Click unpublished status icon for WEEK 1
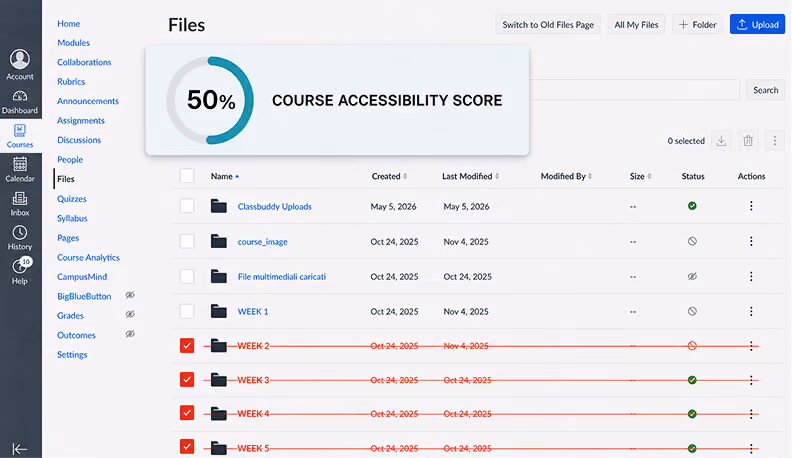The image size is (792, 458). [x=692, y=311]
